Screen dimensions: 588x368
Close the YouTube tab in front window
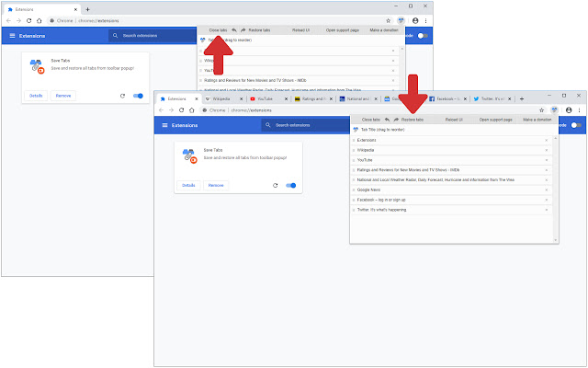286,99
